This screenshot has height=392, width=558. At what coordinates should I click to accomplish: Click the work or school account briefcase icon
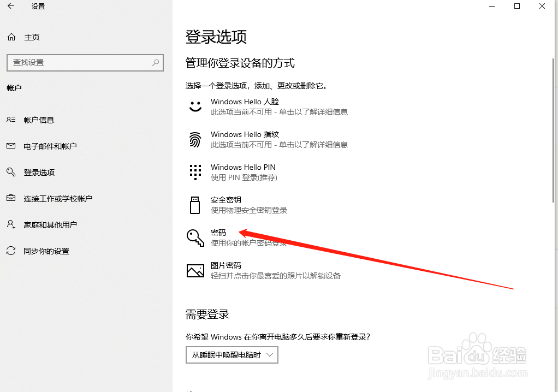pyautogui.click(x=11, y=198)
